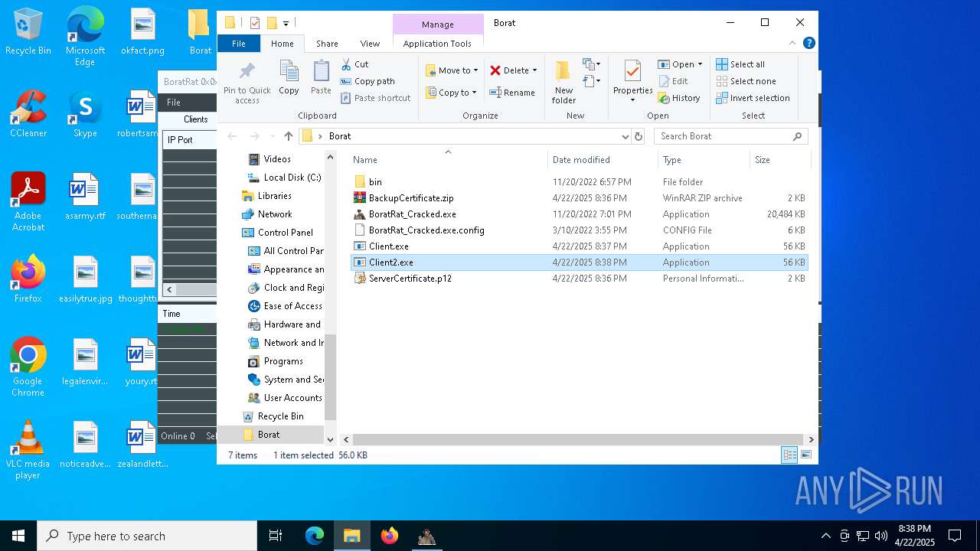Open Firefox from the taskbar

click(390, 536)
